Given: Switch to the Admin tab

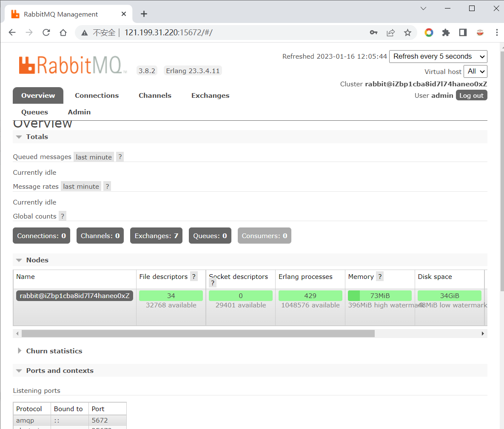Looking at the screenshot, I should click(79, 112).
